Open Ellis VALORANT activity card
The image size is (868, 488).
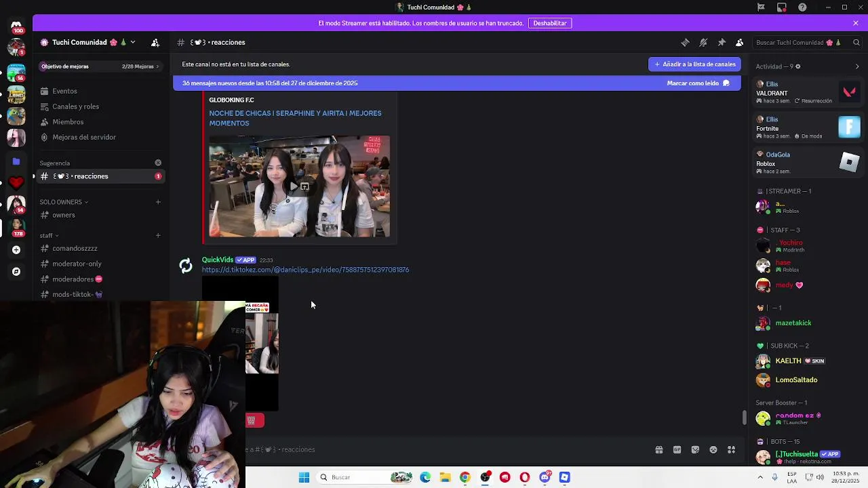807,92
